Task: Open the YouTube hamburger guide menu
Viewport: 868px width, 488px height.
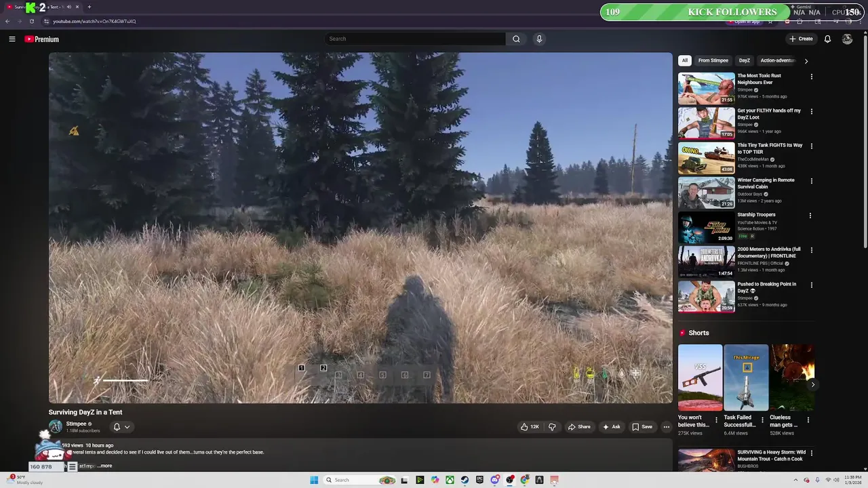Action: (12, 39)
